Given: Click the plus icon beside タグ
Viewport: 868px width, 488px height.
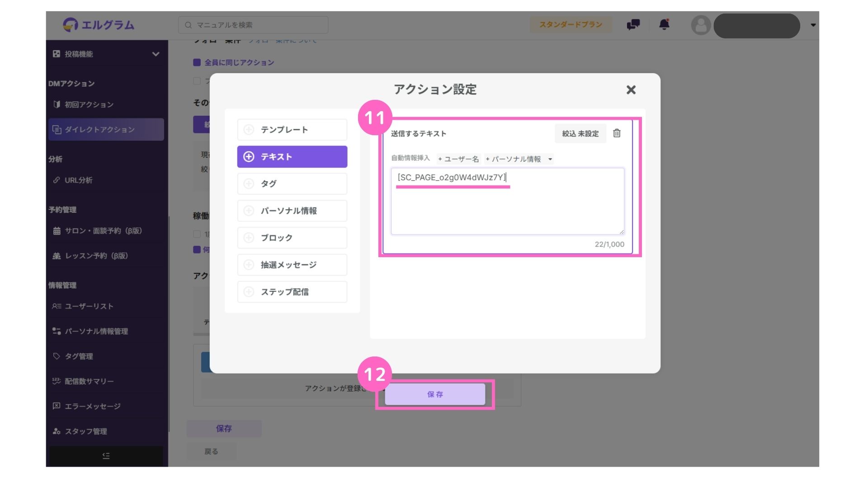Looking at the screenshot, I should pyautogui.click(x=249, y=184).
